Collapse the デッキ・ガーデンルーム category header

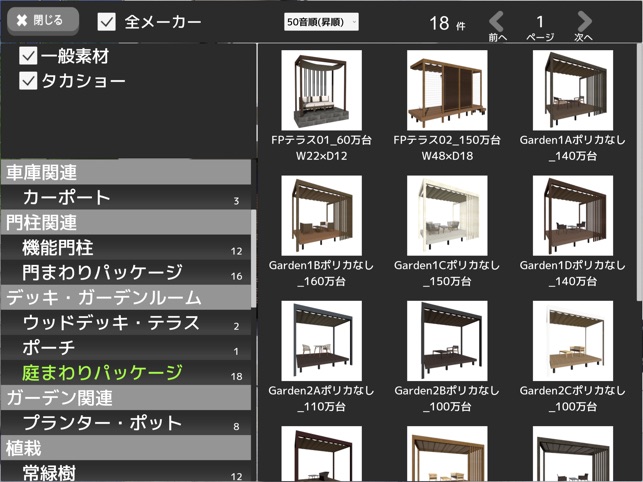pos(126,297)
